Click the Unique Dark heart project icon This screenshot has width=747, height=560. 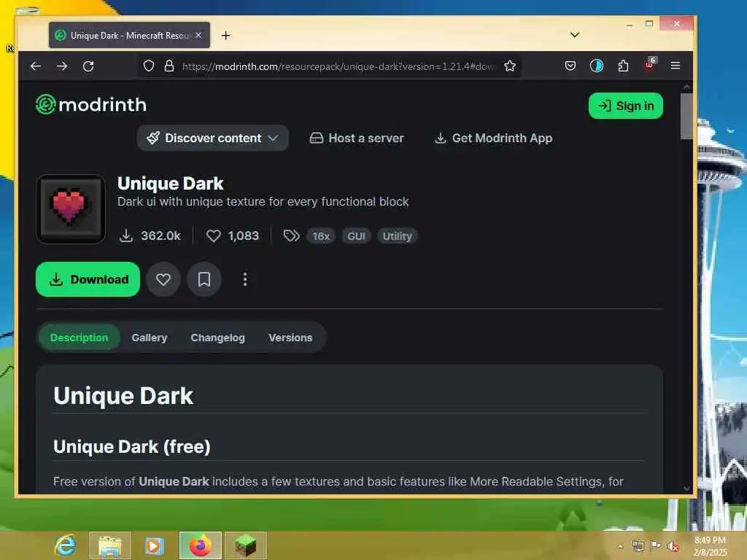pos(71,209)
